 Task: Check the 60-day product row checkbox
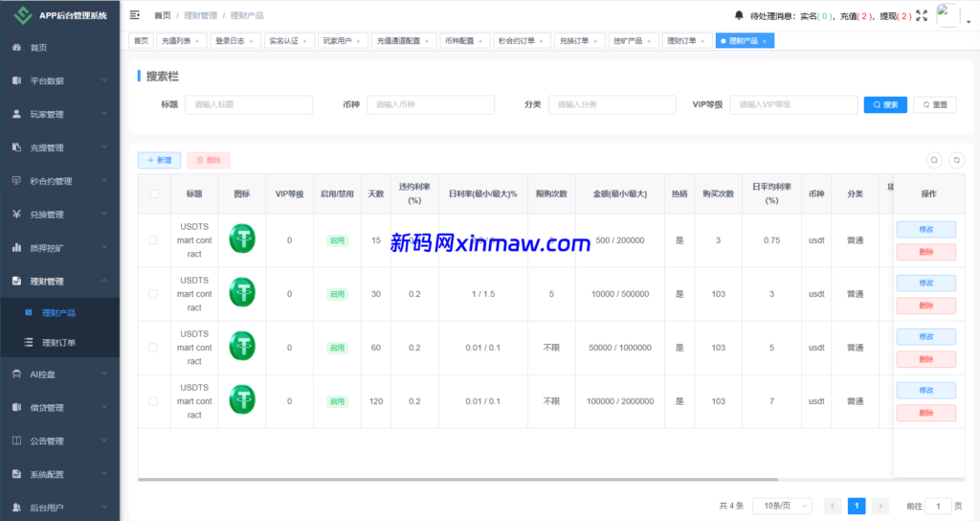click(153, 348)
